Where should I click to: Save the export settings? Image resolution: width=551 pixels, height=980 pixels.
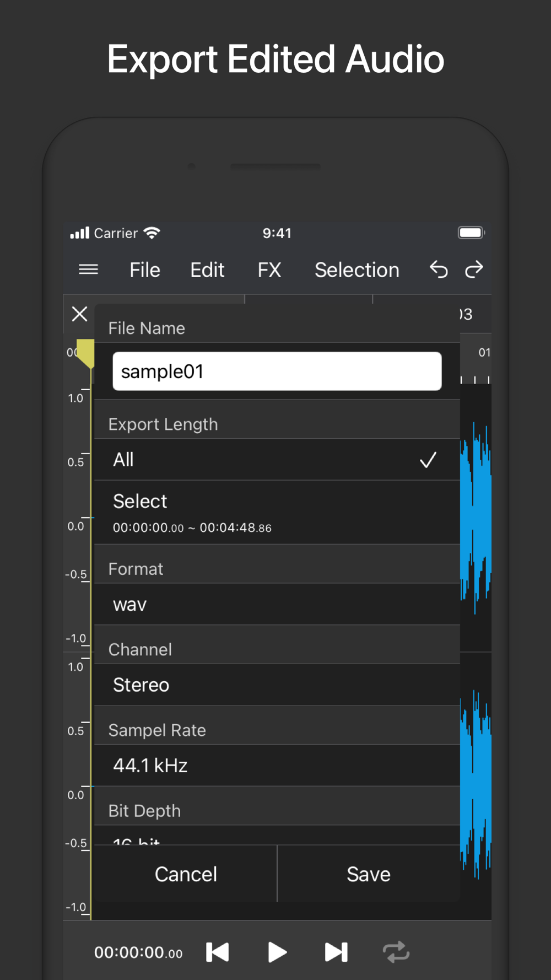[369, 874]
